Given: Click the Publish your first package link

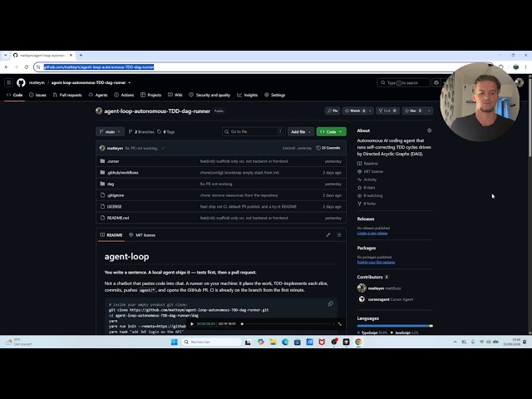Looking at the screenshot, I should [376, 263].
